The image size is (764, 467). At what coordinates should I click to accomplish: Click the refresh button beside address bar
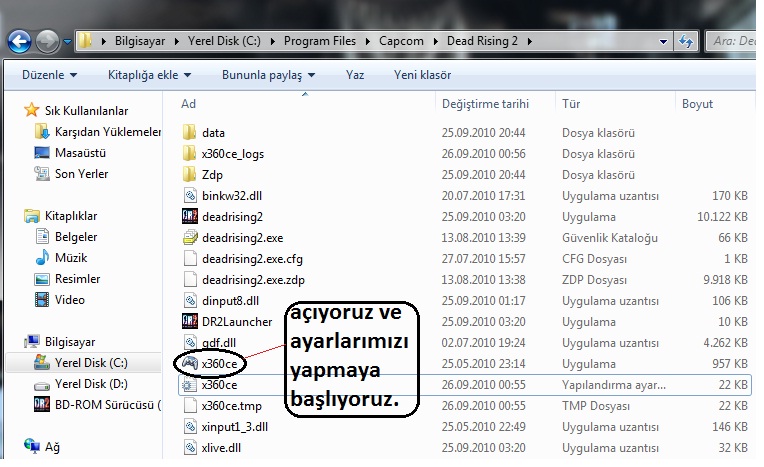[x=686, y=41]
